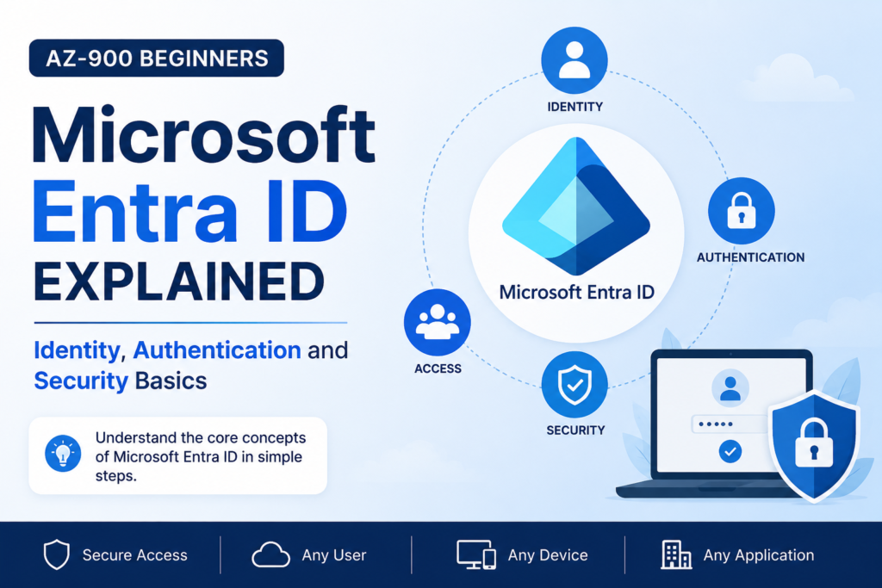Image resolution: width=882 pixels, height=588 pixels.
Task: Click the Authentication padlock circle icon
Action: [742, 211]
